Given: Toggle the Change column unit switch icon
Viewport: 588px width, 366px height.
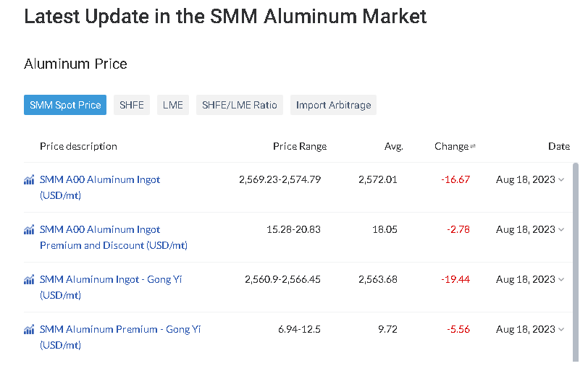Looking at the screenshot, I should 473,146.
